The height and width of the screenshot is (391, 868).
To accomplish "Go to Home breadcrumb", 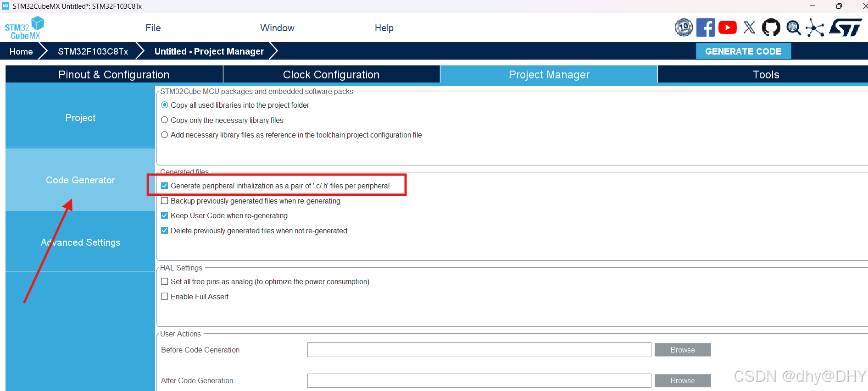I will coord(21,51).
